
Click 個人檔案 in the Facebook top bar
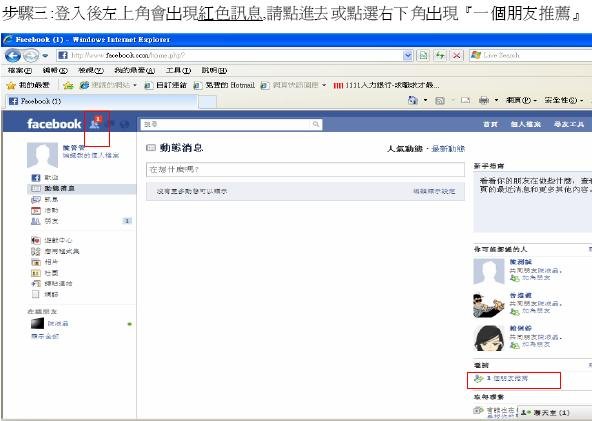click(x=526, y=124)
